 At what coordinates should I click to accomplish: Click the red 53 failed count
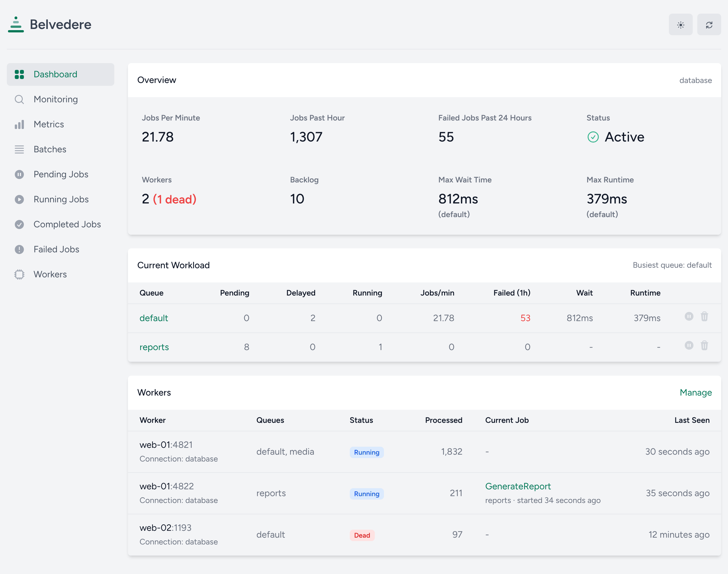525,318
